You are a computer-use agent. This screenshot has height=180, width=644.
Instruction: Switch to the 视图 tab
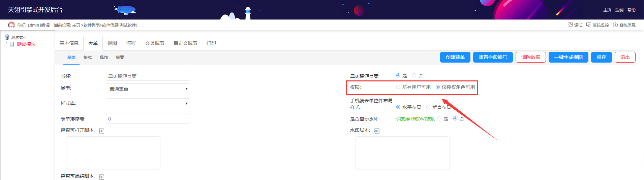point(112,43)
